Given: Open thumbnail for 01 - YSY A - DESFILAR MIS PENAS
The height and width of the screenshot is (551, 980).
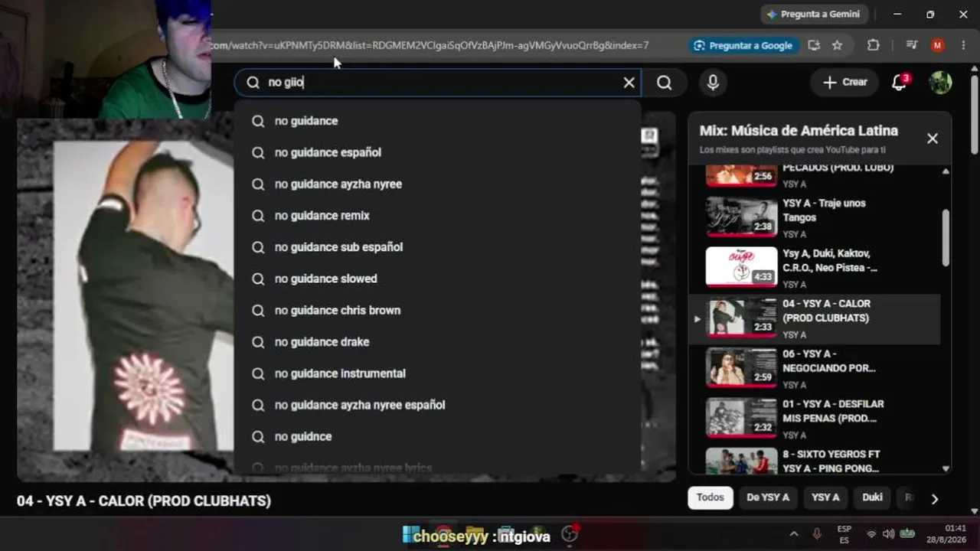Looking at the screenshot, I should [x=741, y=417].
